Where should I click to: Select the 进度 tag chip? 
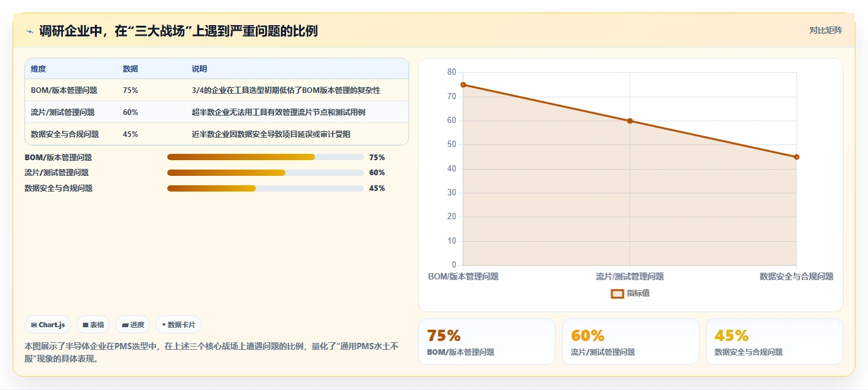pos(133,325)
